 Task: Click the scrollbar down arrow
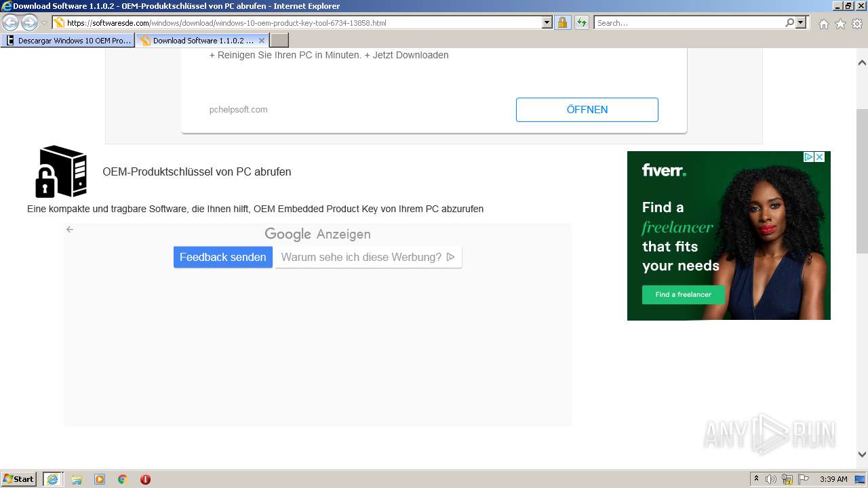862,455
